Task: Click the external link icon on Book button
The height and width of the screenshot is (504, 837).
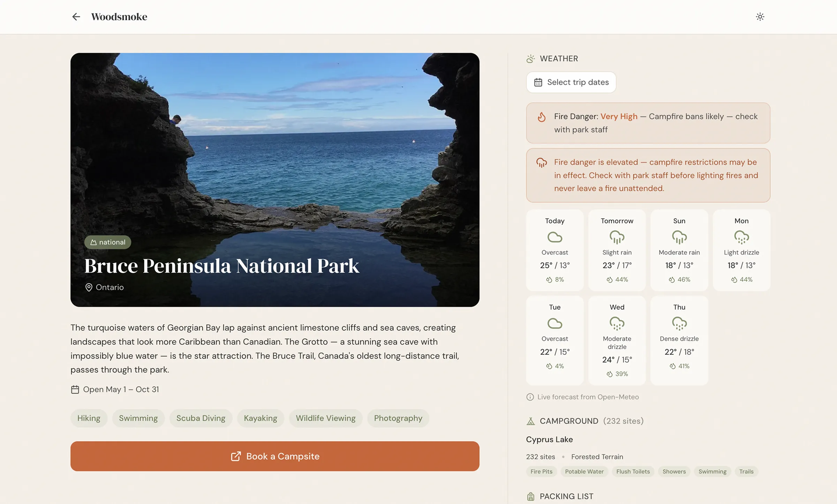Action: (x=236, y=456)
